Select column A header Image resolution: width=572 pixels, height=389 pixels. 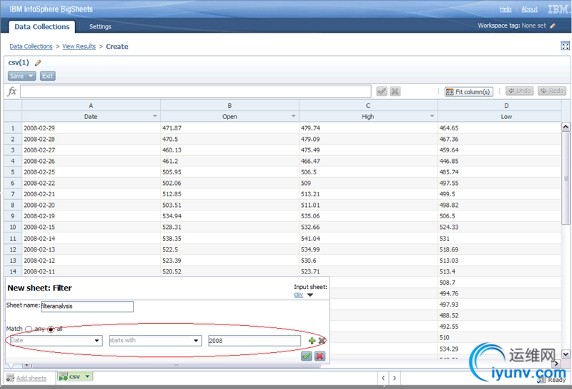[91, 105]
